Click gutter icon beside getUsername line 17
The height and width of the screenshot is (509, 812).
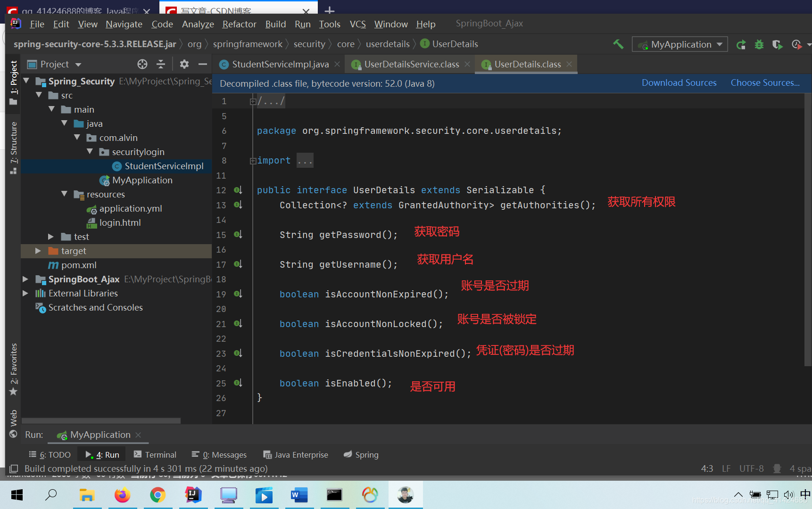tap(238, 264)
